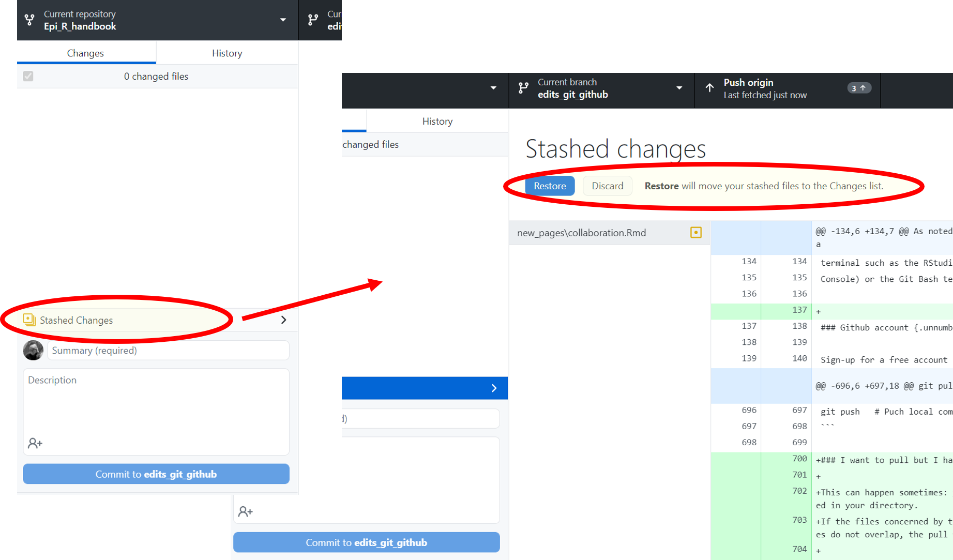Click the branch icon next to edits_git_github

tap(523, 88)
